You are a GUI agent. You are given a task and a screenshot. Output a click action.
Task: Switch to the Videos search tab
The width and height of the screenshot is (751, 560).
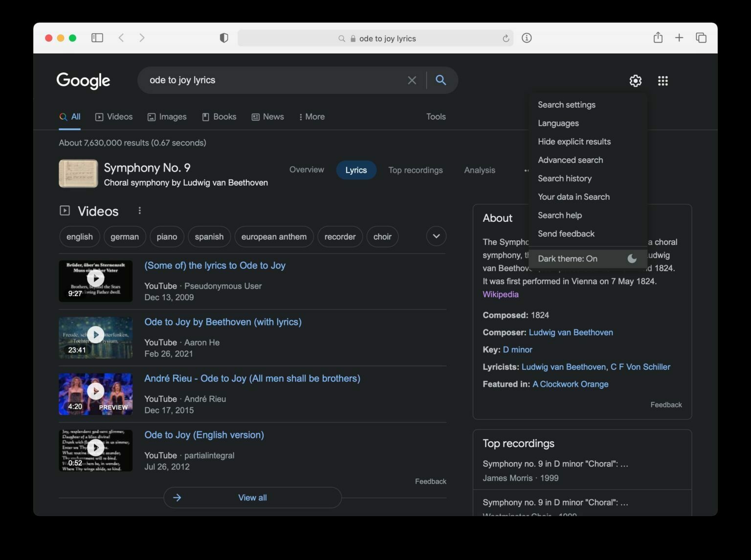[114, 117]
